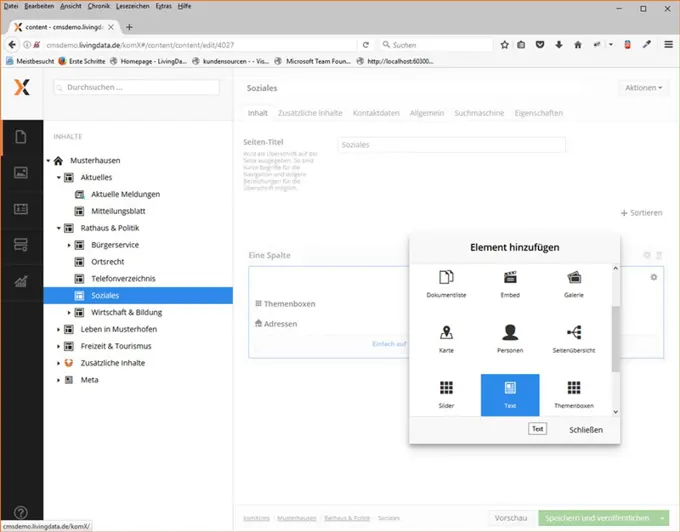
Task: Open media section in left sidebar
Action: [21, 172]
